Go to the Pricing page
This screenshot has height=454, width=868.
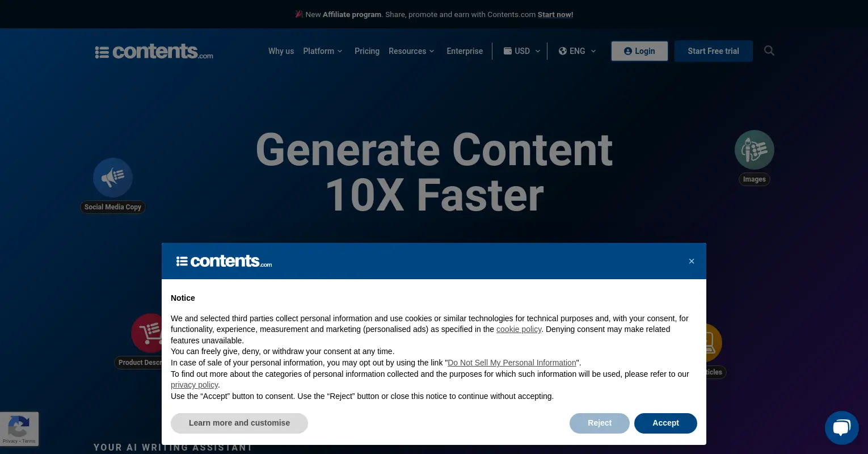click(366, 51)
